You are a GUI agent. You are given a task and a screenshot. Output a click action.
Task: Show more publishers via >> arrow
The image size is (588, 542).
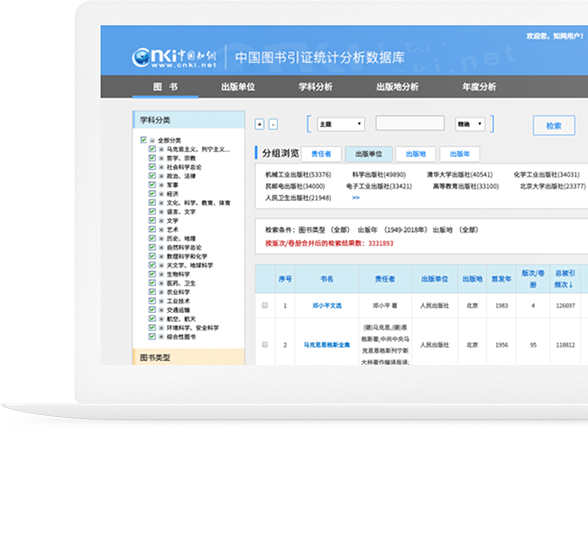tap(356, 198)
